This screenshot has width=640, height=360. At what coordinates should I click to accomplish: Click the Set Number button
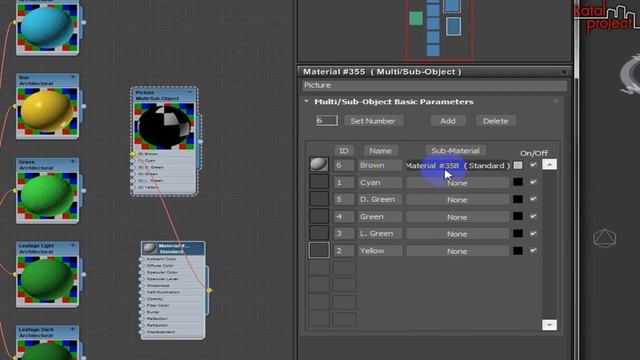373,121
